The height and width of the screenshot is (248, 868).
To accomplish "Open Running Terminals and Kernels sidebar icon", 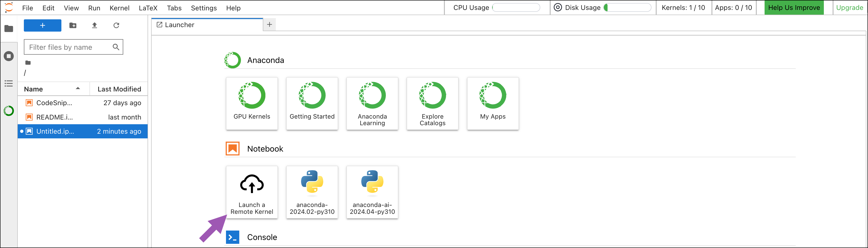I will 9,56.
